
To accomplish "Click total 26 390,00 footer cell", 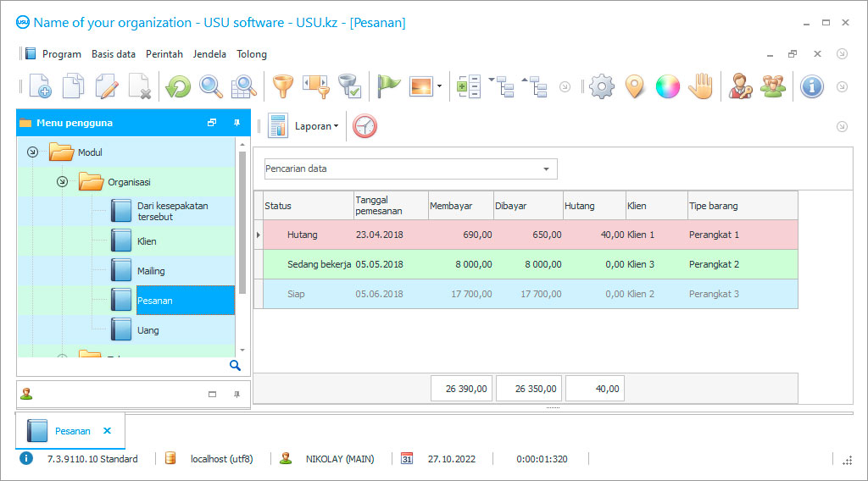I will click(x=462, y=389).
